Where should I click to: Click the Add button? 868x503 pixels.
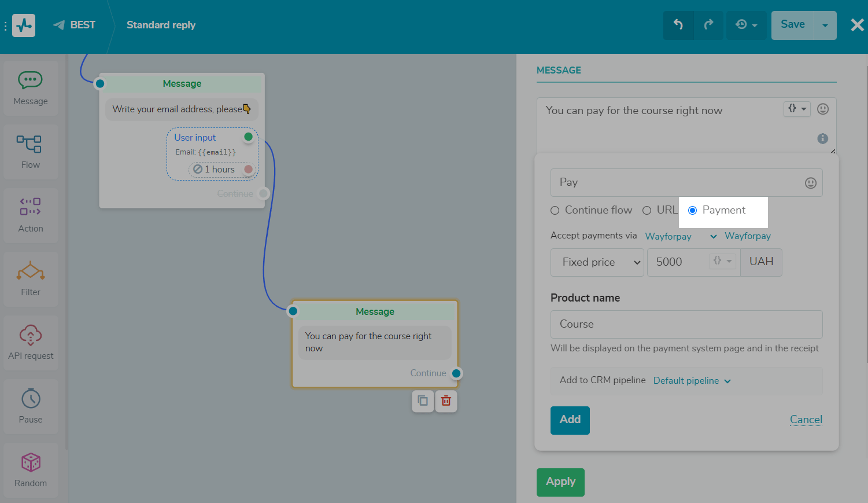pyautogui.click(x=570, y=420)
